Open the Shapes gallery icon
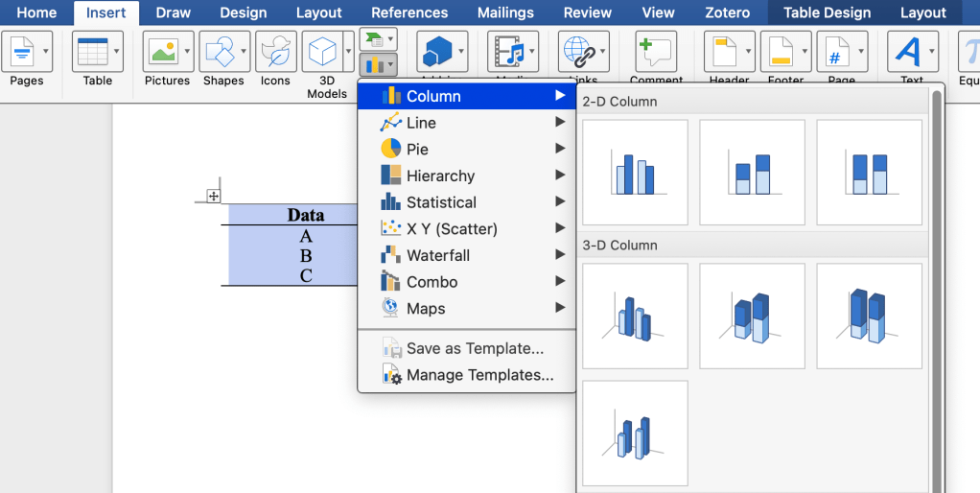Viewport: 980px width, 493px height. point(218,51)
